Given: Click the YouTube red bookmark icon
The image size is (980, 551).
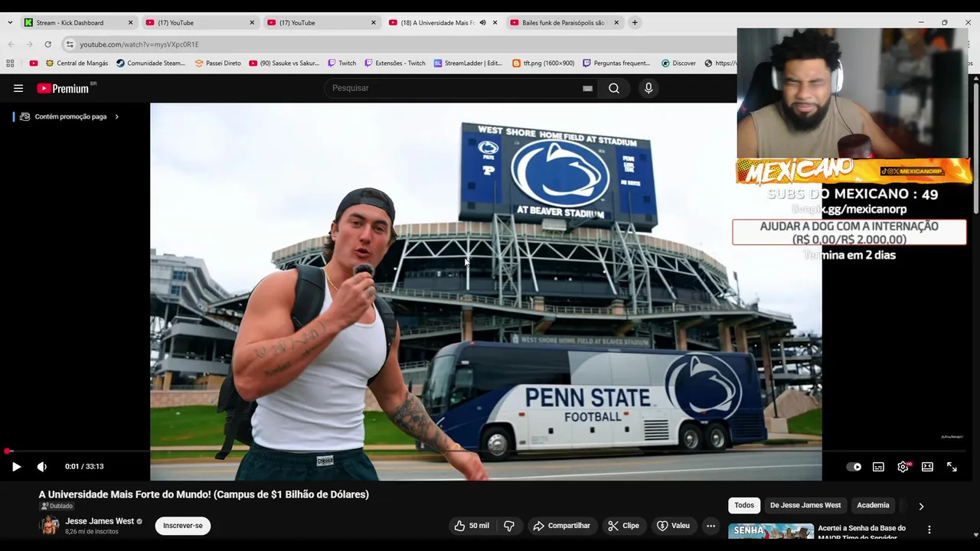Looking at the screenshot, I should [x=33, y=64].
